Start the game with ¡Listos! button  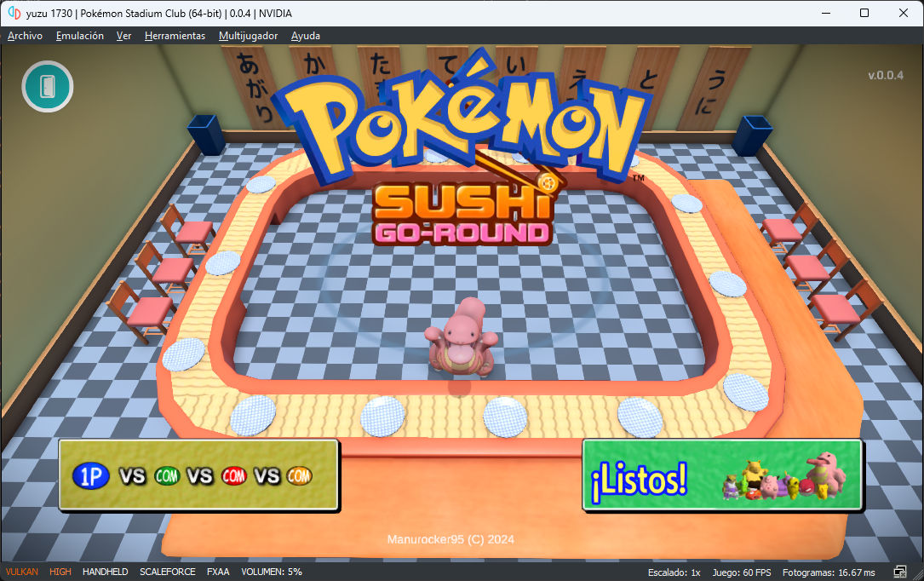[x=723, y=475]
